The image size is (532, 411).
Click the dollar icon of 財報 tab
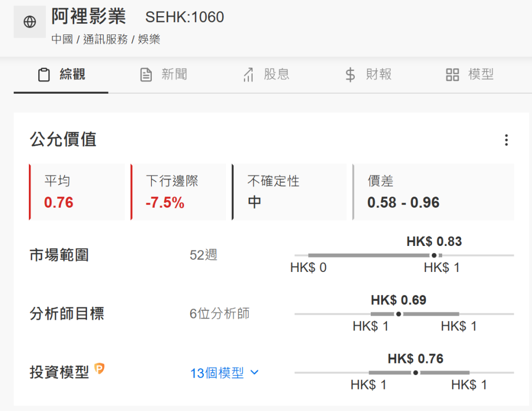350,75
